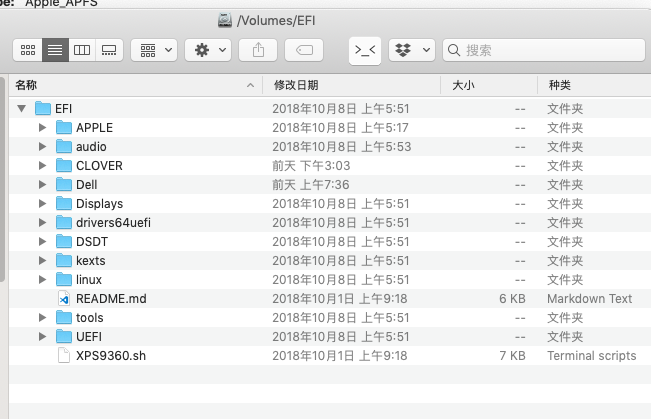Click Dell's date 前天 上午7:36
The image size is (651, 419).
[311, 185]
